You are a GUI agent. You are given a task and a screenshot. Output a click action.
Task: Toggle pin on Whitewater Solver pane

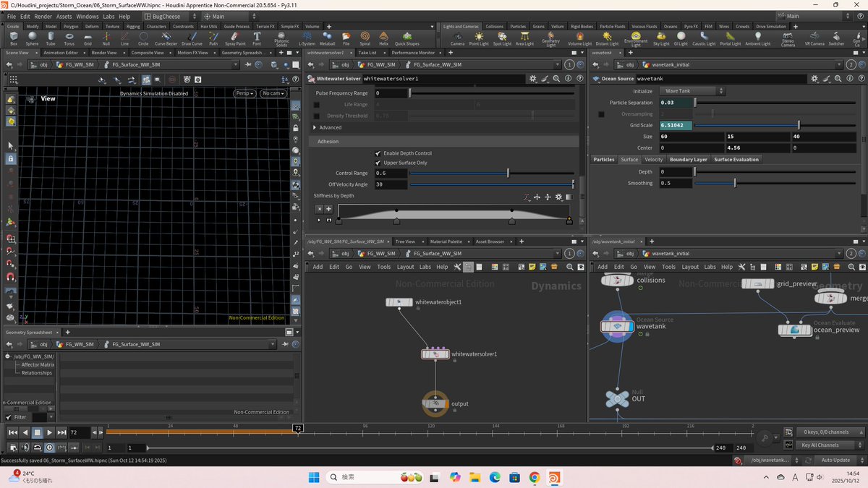pos(569,64)
